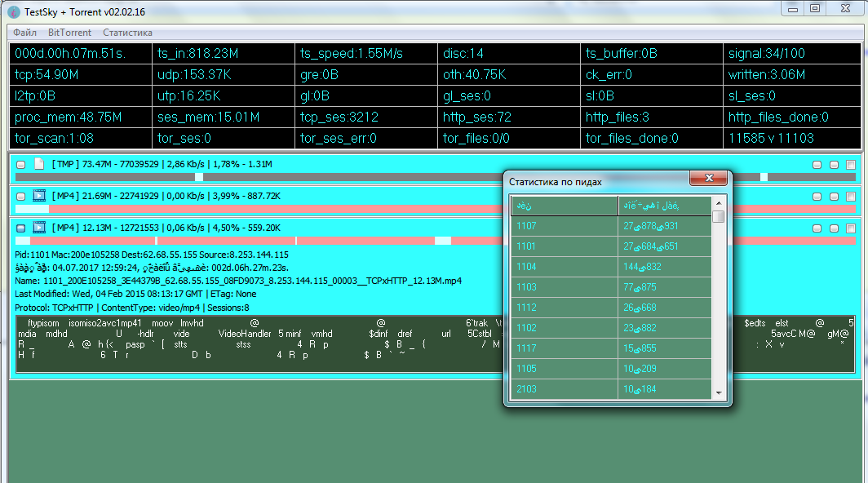The image size is (868, 483).
Task: Tick the rightmost square checkbox on 21.69M row
Action: (851, 197)
